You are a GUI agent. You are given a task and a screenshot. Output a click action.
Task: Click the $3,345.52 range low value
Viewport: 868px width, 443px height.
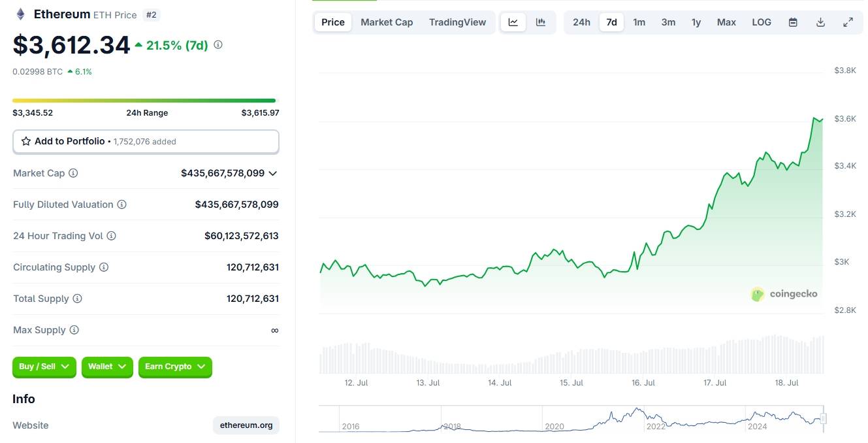(33, 113)
